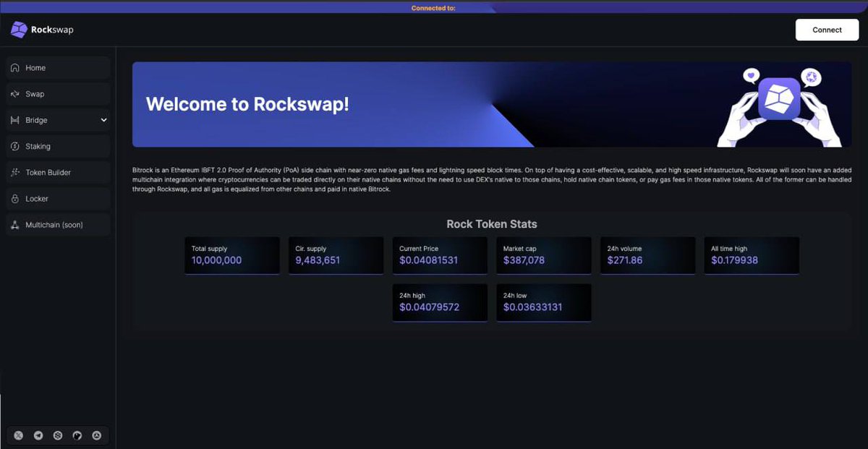Image resolution: width=868 pixels, height=449 pixels.
Task: Go to Home page
Action: (x=58, y=68)
